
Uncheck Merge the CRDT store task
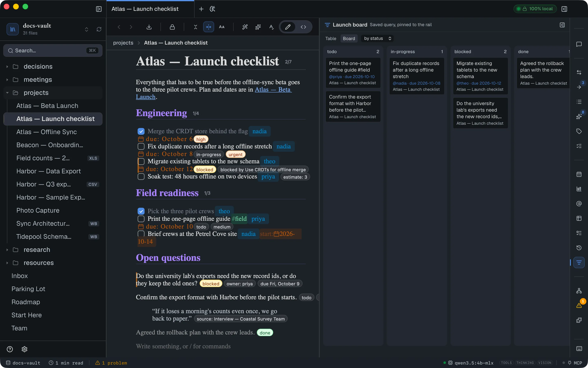tap(141, 131)
